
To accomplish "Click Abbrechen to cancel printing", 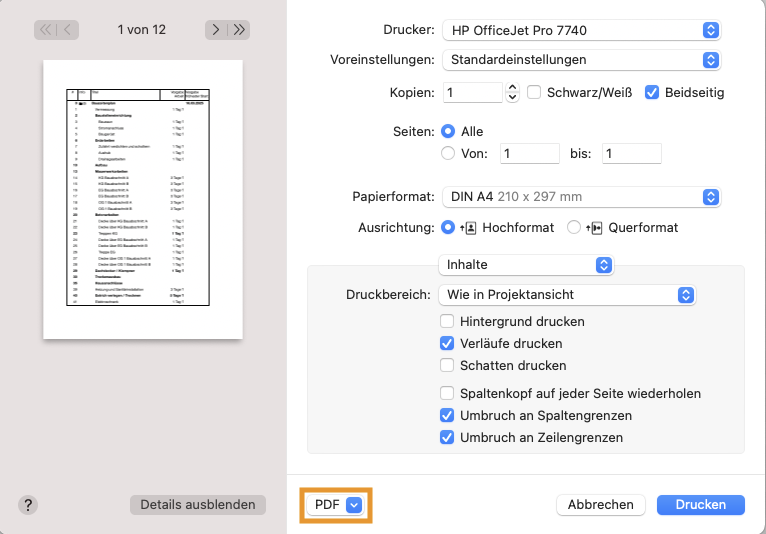I will 600,505.
